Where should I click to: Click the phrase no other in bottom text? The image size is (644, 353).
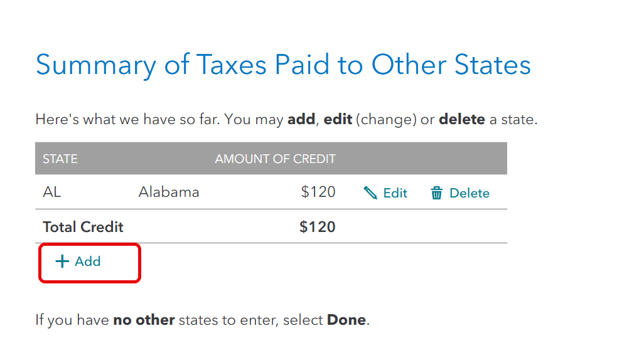pos(144,320)
